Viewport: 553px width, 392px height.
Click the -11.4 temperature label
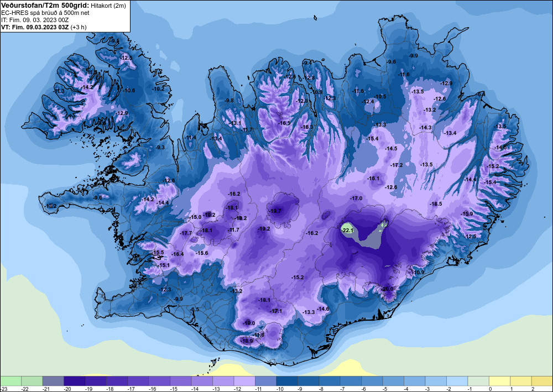pyautogui.click(x=191, y=138)
